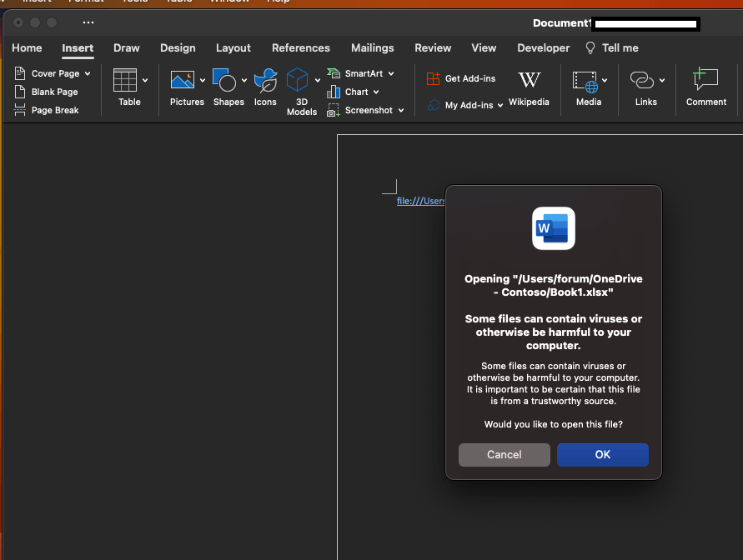Click the Cover Page icon
Screen dimensions: 743x560
point(20,73)
